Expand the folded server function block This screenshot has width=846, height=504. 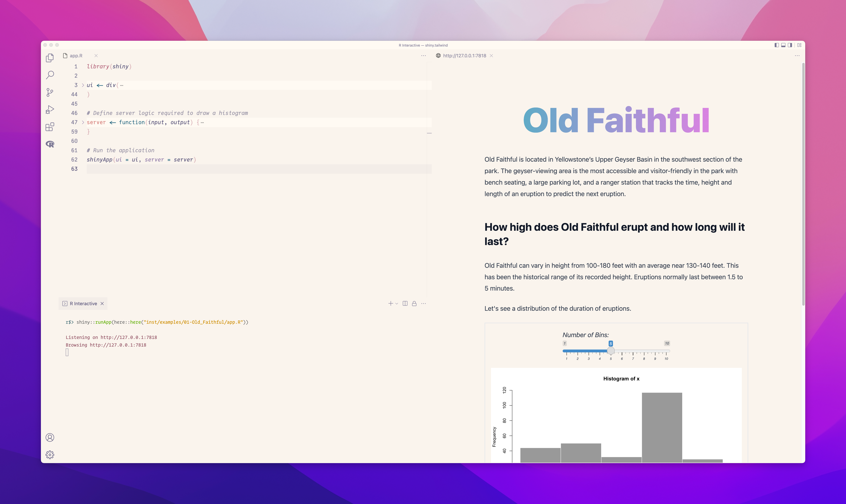click(83, 122)
